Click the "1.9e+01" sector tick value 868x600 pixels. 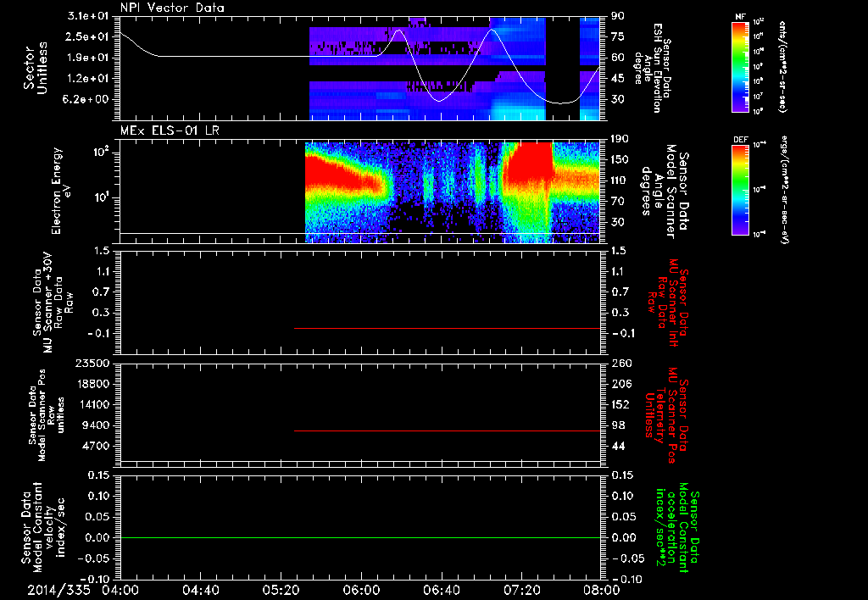87,58
